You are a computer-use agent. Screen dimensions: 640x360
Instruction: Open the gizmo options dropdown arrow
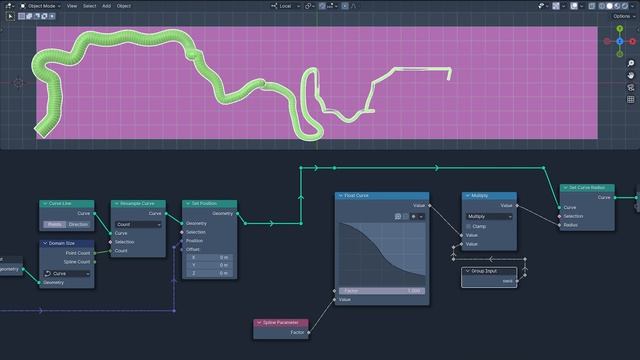click(563, 6)
